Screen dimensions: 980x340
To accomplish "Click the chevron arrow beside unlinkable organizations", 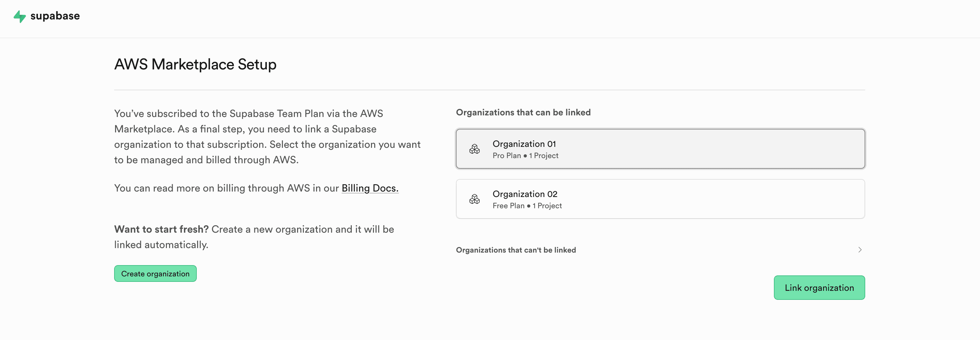I will tap(859, 250).
